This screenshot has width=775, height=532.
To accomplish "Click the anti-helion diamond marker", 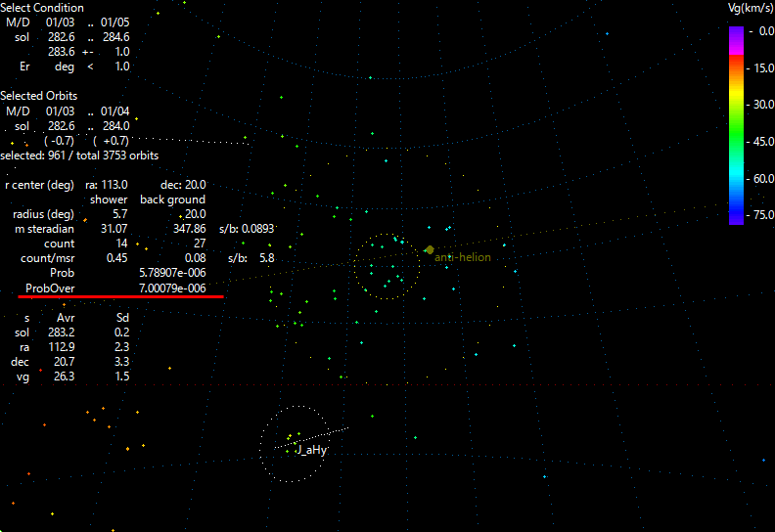I will [x=429, y=250].
